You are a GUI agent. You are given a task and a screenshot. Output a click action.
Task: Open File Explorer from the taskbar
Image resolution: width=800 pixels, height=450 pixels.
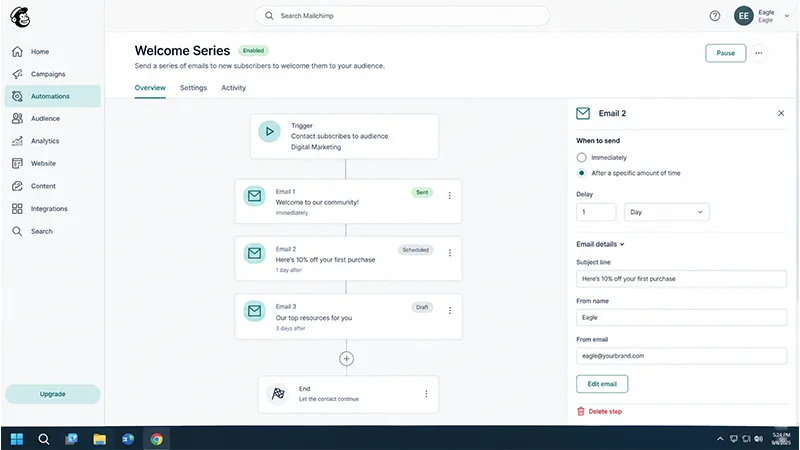tap(99, 439)
